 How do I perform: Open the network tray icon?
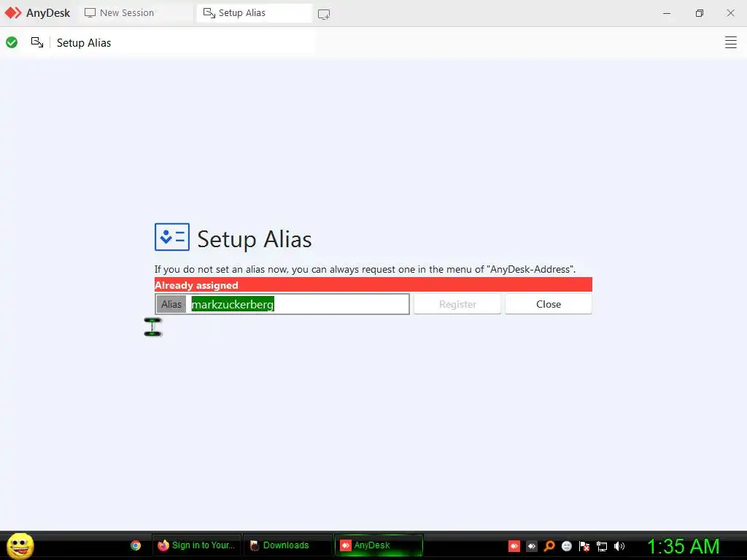(x=602, y=546)
